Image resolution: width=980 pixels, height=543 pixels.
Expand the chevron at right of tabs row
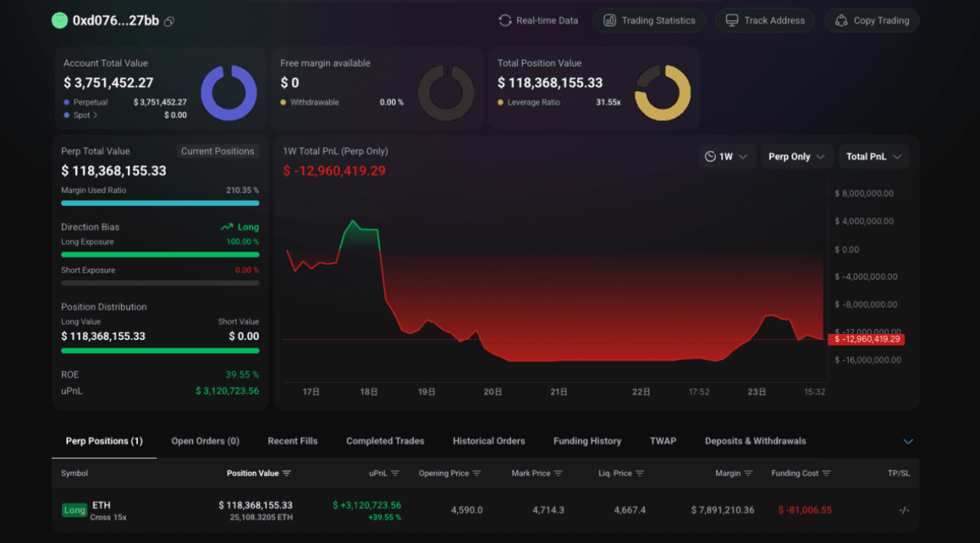(909, 442)
